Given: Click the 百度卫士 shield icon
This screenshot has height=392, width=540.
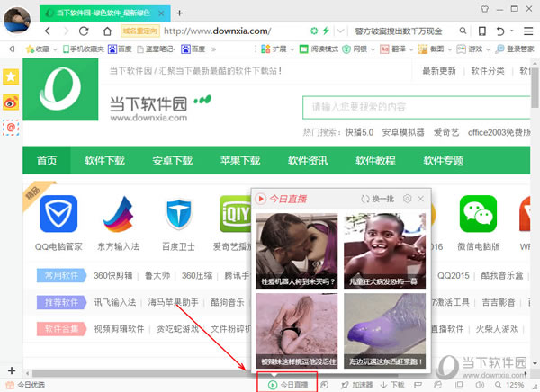Looking at the screenshot, I should [179, 215].
